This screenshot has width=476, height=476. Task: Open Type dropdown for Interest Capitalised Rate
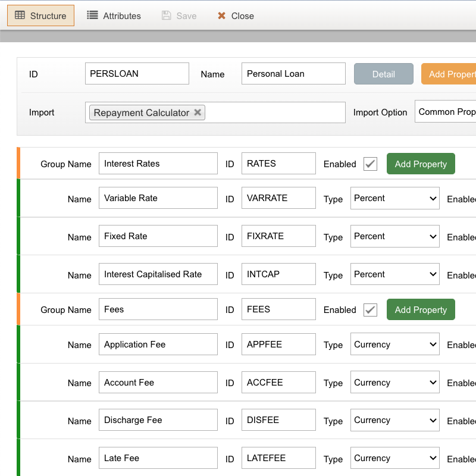point(395,274)
